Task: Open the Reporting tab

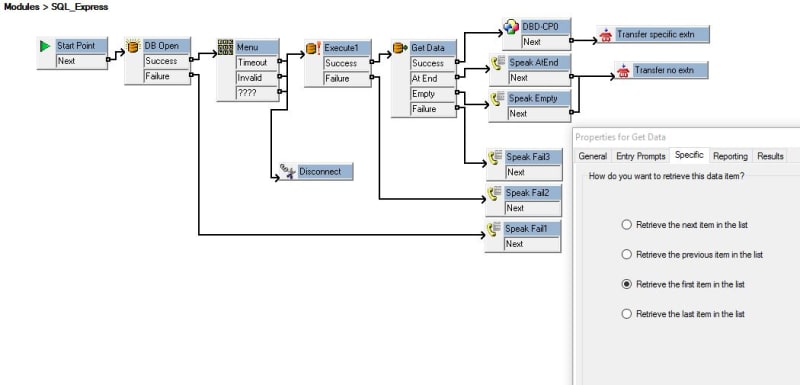Action: [x=730, y=156]
